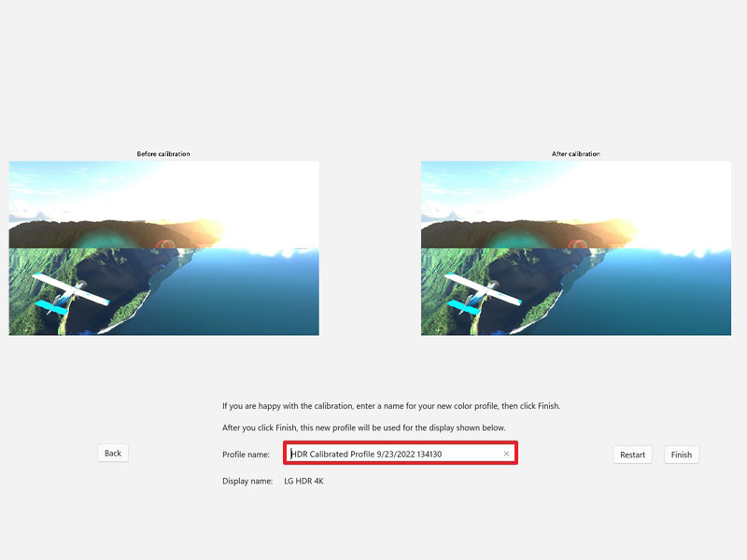Focus the Profile name text field
This screenshot has height=560, width=747.
click(x=401, y=454)
